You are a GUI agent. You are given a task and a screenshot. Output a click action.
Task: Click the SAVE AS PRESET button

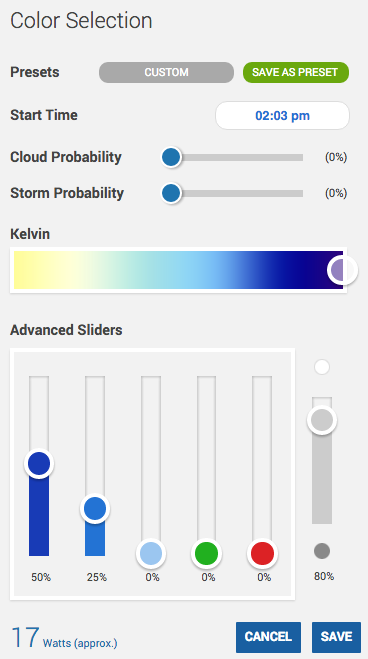(296, 72)
